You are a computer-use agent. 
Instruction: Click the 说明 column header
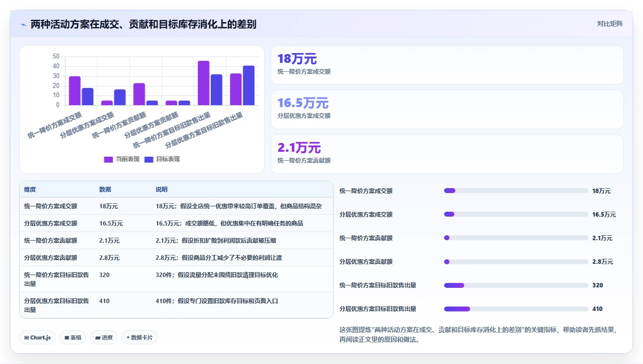162,190
